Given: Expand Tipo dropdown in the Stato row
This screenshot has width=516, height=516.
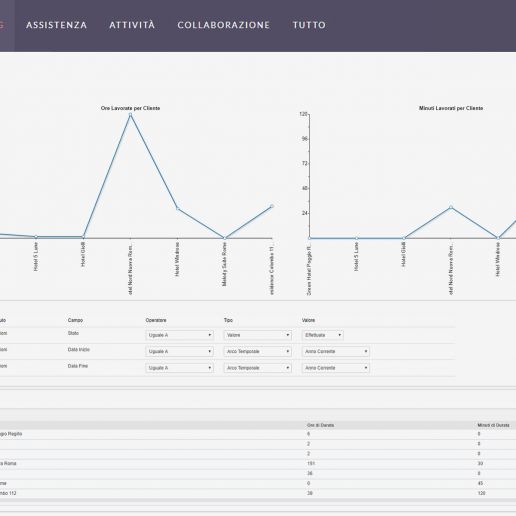Looking at the screenshot, I should [258, 335].
